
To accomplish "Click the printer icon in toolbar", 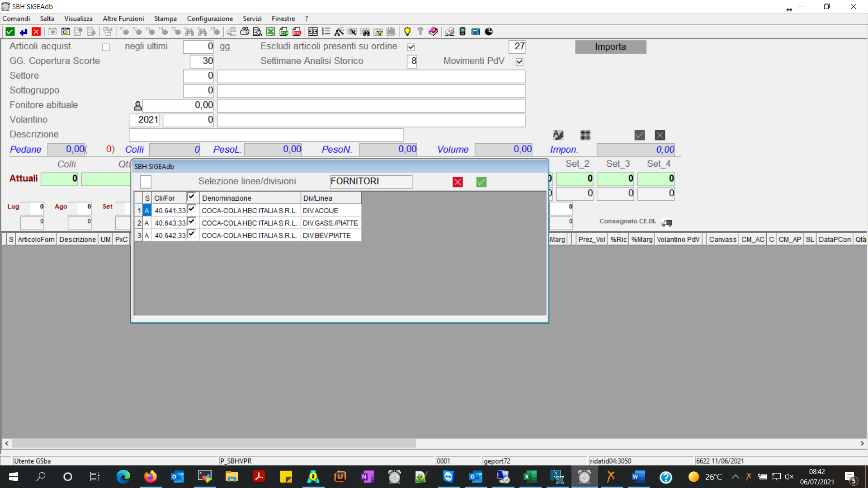I will pos(245,32).
